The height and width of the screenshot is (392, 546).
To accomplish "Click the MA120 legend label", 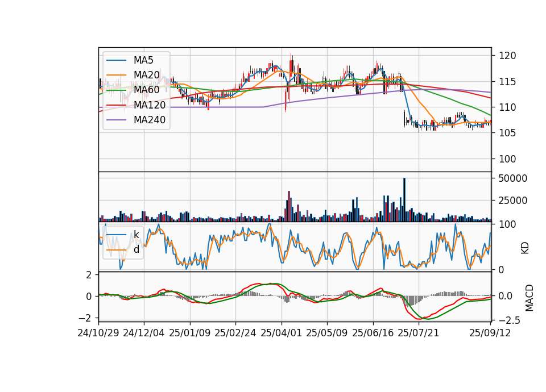I will [150, 105].
